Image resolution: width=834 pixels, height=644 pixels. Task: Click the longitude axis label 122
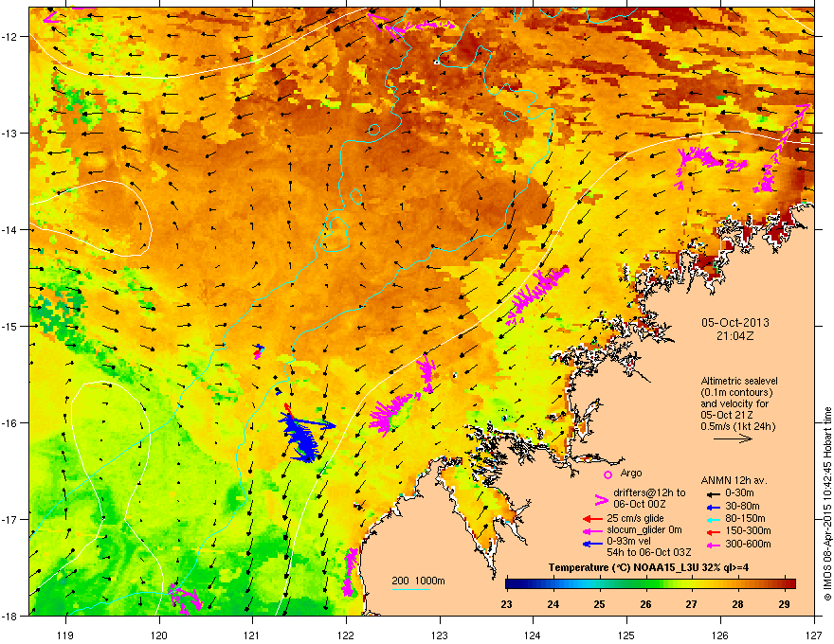coord(346,635)
